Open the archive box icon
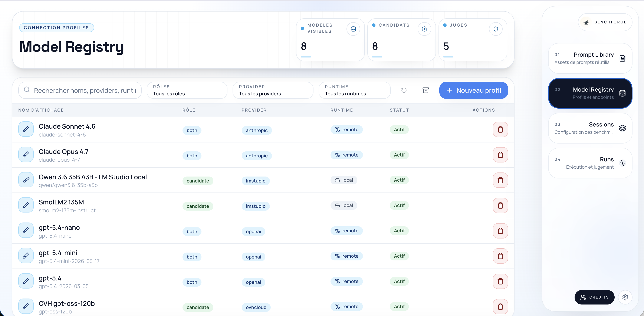The height and width of the screenshot is (316, 644). click(425, 90)
